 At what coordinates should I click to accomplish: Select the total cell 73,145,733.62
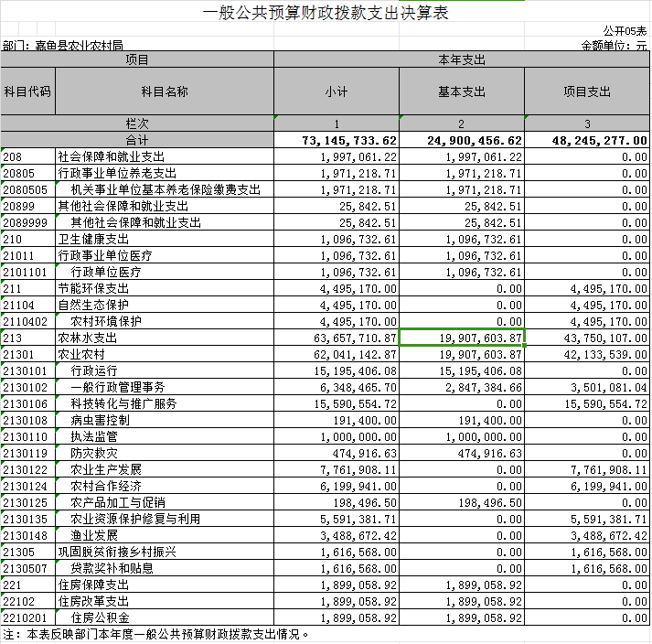pos(337,140)
